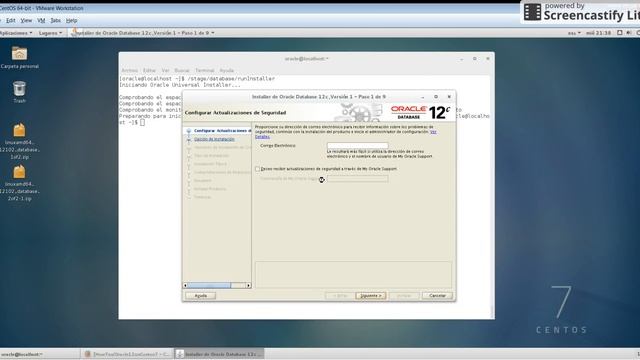640x360 pixels.
Task: Click the steps panel horizontal scrollbar thumb
Action: (209, 285)
